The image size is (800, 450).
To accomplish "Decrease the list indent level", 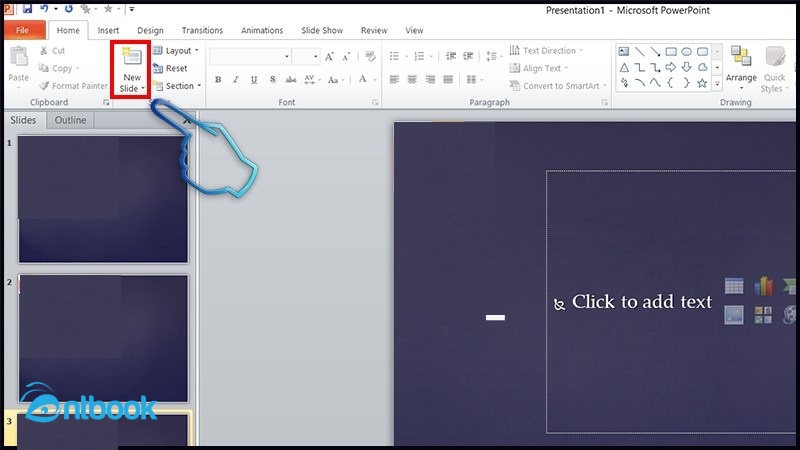I will pos(451,56).
